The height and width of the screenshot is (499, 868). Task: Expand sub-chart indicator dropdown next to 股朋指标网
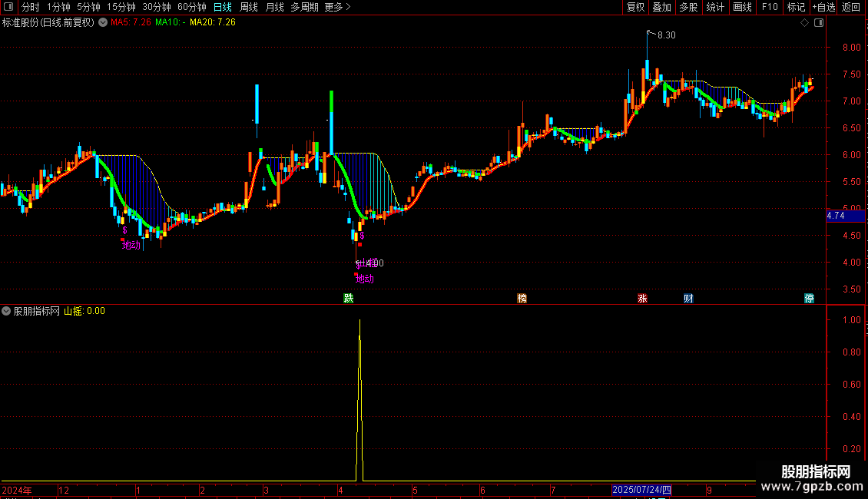6,311
